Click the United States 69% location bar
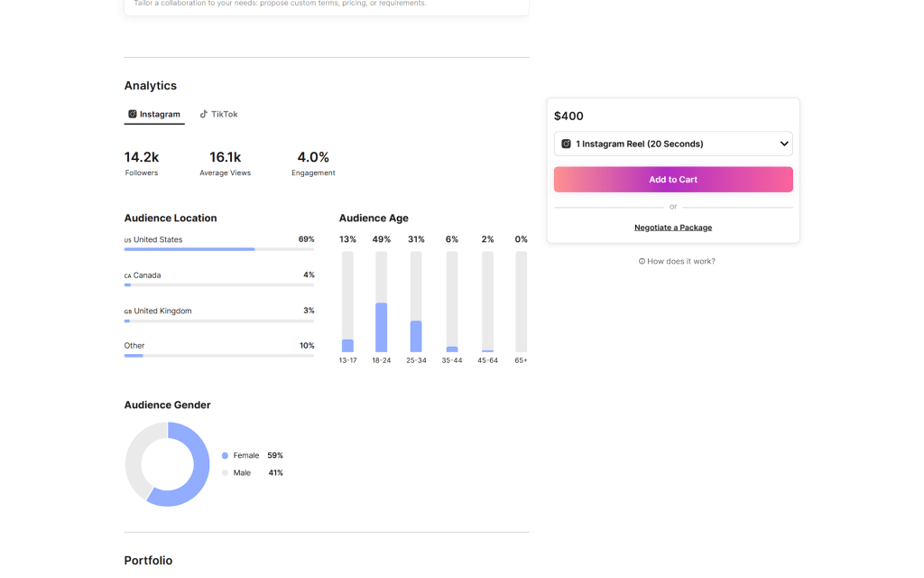The width and height of the screenshot is (924, 578). point(219,249)
